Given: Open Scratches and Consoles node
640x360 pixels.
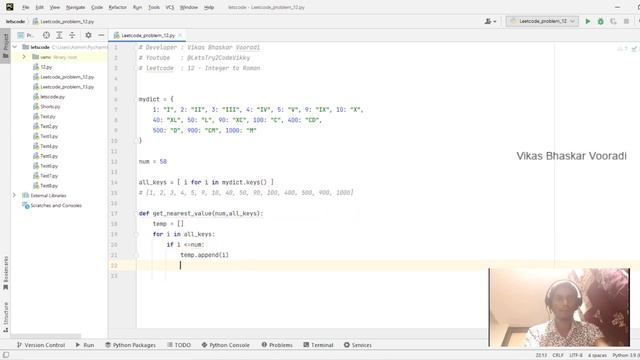Looking at the screenshot, I should point(52,205).
